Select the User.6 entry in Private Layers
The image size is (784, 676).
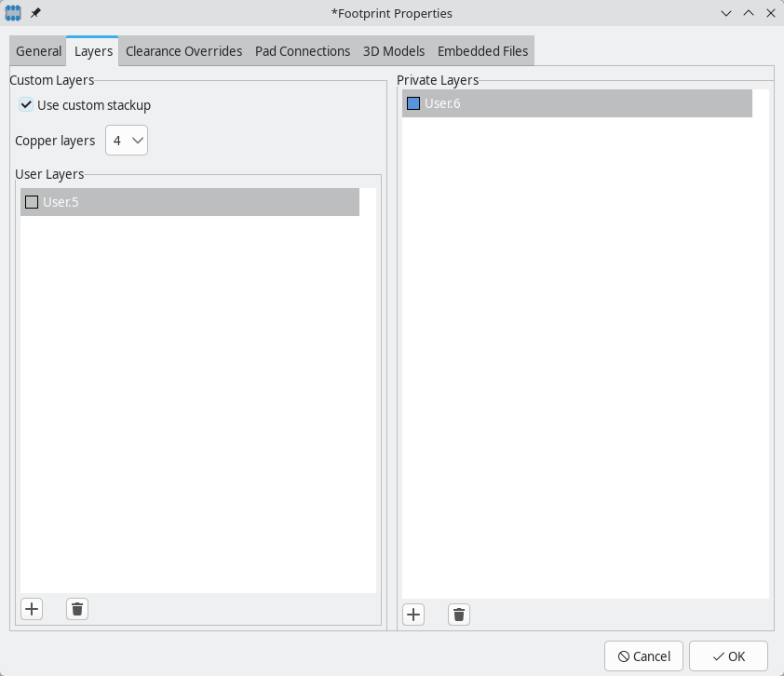click(x=577, y=103)
